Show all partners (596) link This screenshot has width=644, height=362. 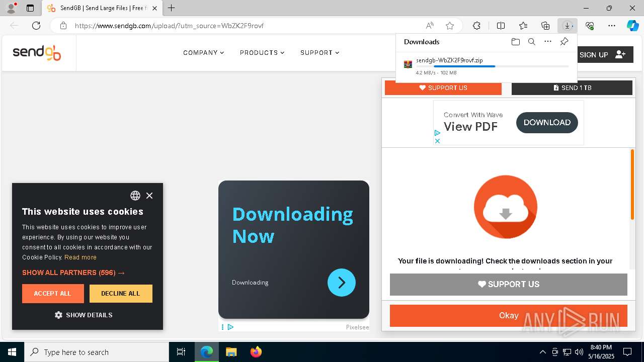73,273
